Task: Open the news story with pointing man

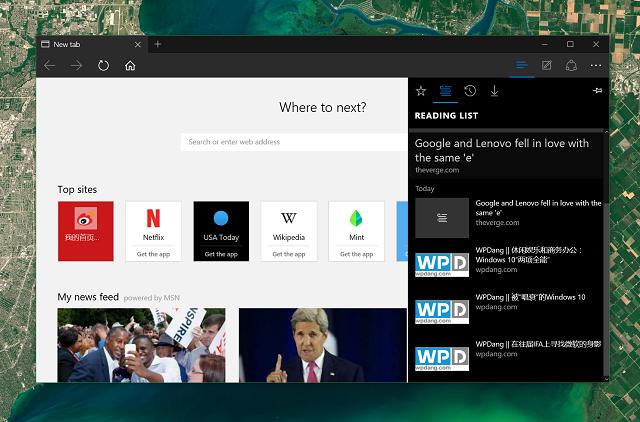Action: coord(323,345)
